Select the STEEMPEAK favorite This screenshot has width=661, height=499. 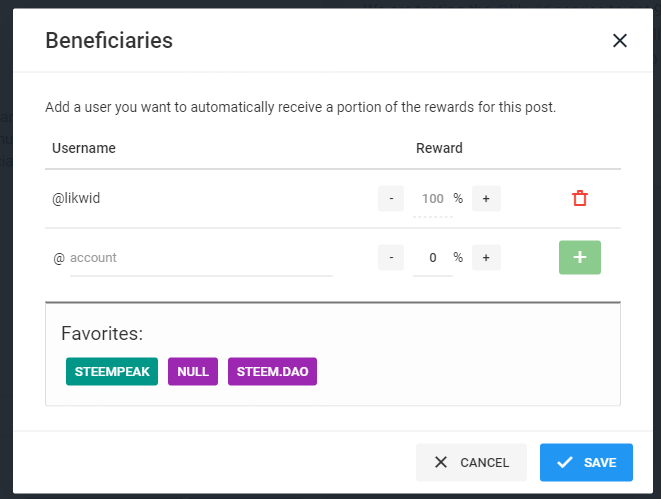pos(112,371)
